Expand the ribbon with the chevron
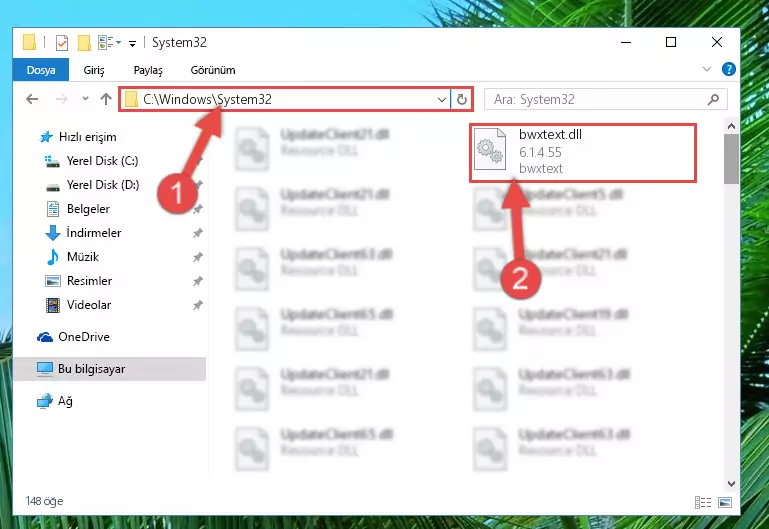This screenshot has width=769, height=529. pyautogui.click(x=707, y=69)
